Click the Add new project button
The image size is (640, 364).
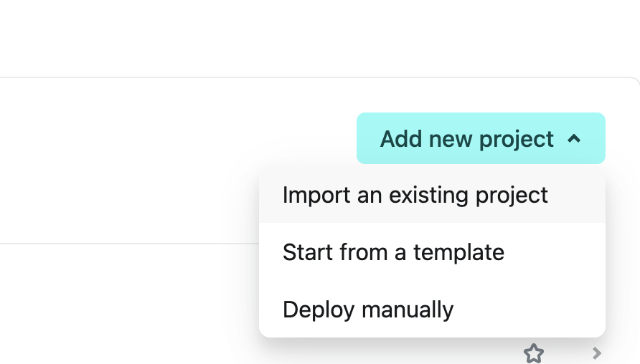[x=481, y=138]
